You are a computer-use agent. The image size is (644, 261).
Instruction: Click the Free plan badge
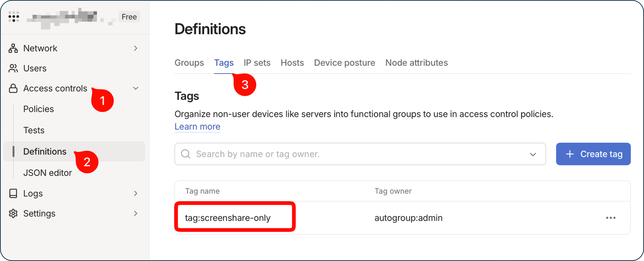click(129, 17)
